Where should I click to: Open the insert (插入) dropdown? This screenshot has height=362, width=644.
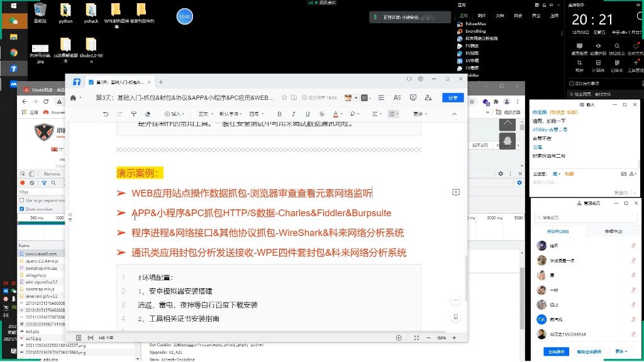click(175, 114)
